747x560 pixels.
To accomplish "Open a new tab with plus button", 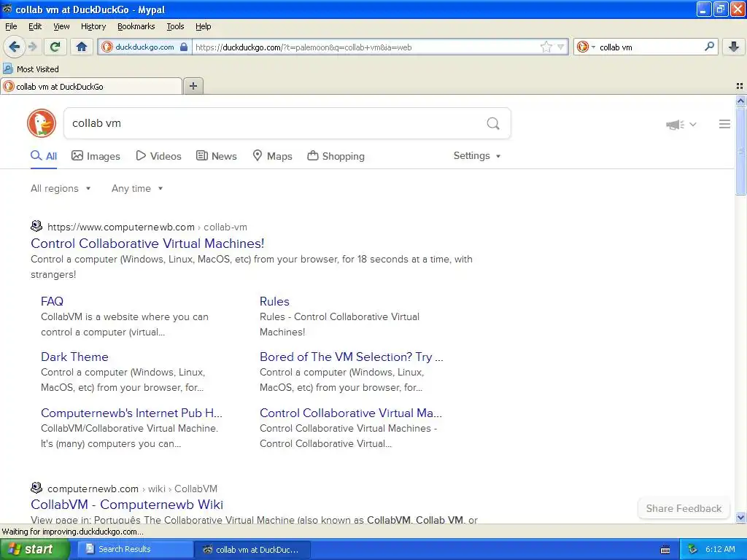I will tap(193, 86).
